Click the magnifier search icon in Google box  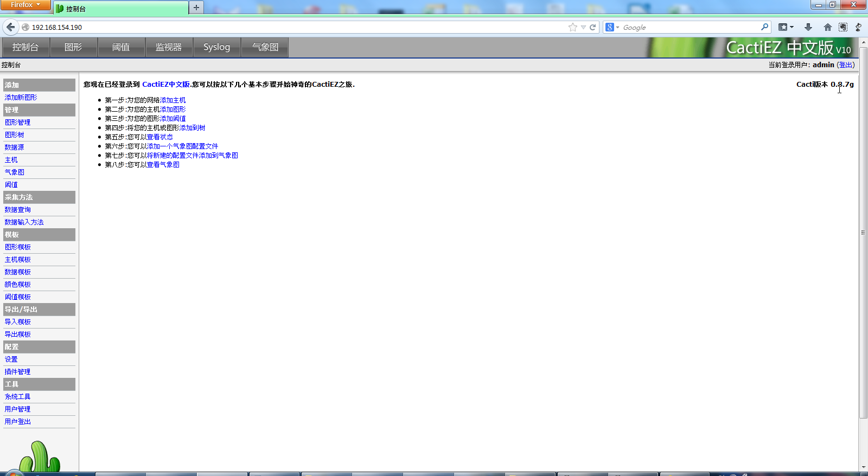764,27
